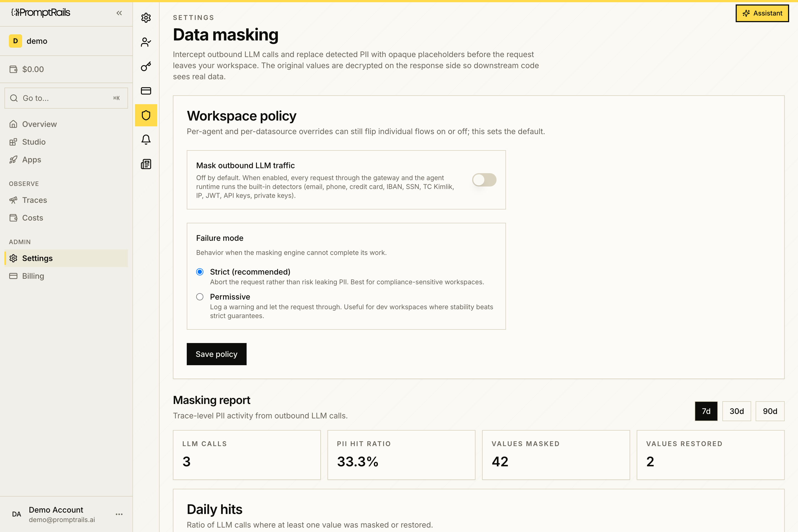Open account options three-dot menu
This screenshot has height=532, width=798.
(119, 514)
